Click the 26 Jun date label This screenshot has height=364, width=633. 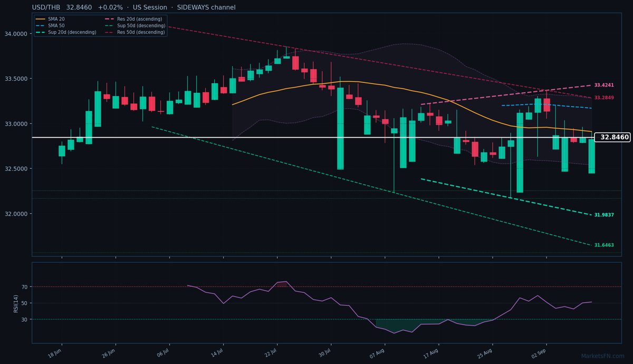(109, 352)
